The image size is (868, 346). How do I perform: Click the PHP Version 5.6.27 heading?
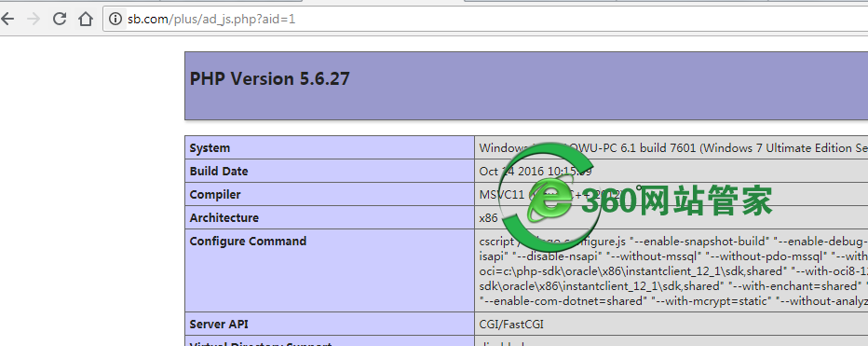pyautogui.click(x=269, y=78)
